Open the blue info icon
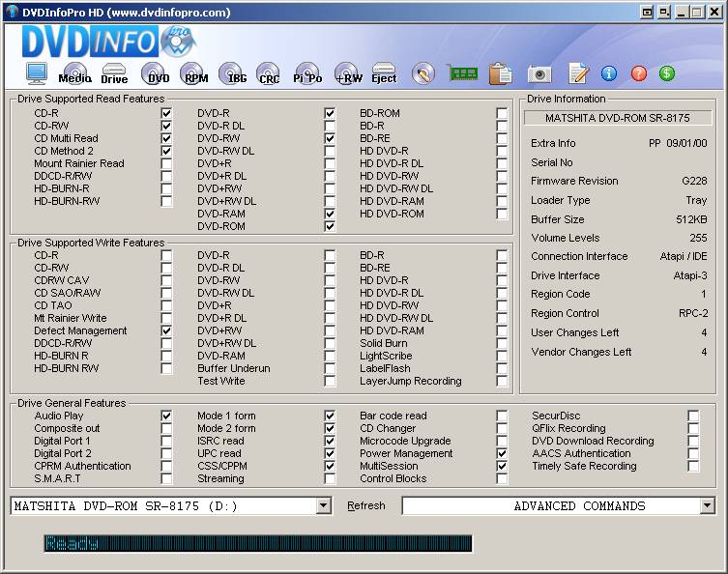728x574 pixels. coord(609,73)
